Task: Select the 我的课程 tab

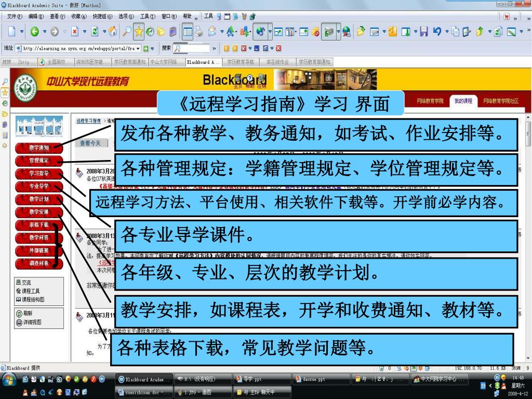Action: [x=463, y=101]
